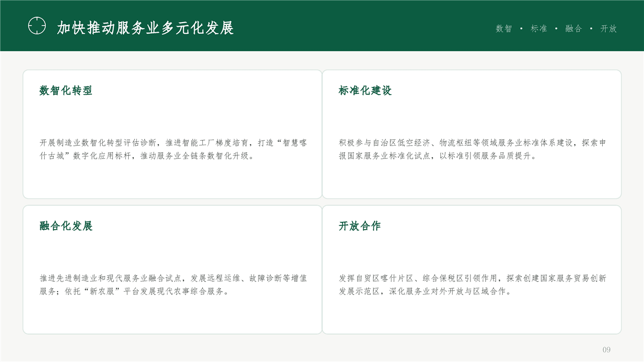Click the bullet dot between 标准 and 融合
644x362 pixels.
tap(556, 29)
